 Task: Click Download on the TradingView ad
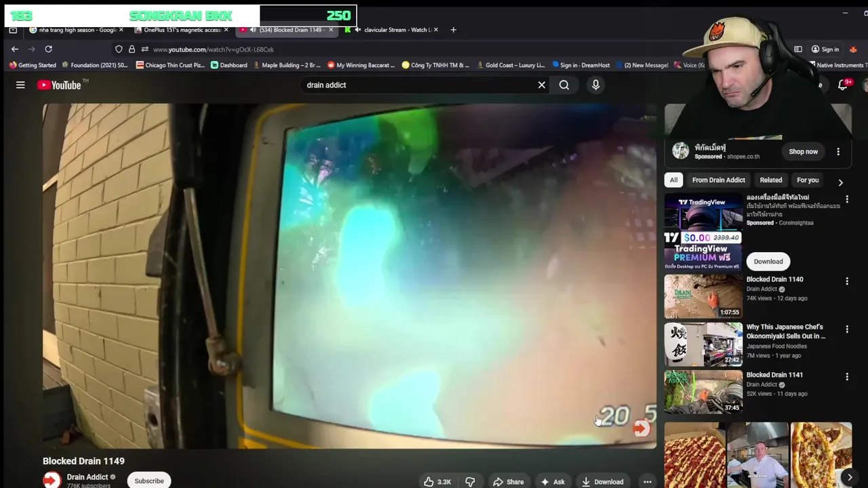pos(768,262)
